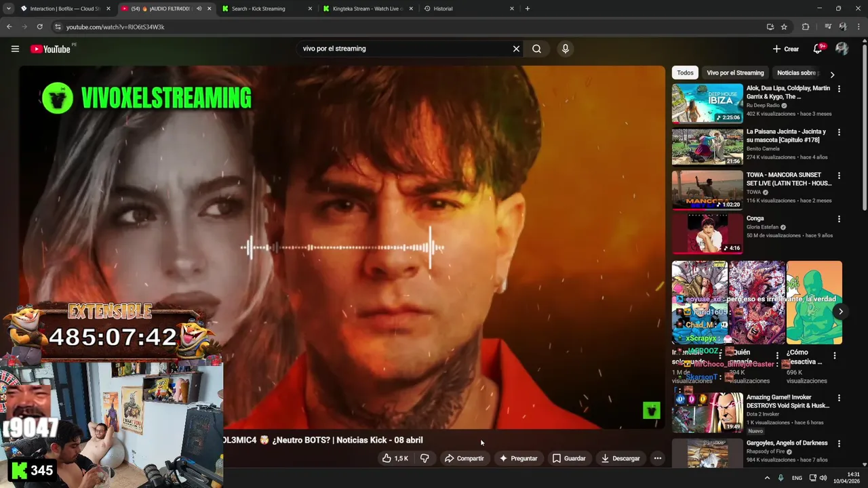Go to the YouTube home logo
Image resolution: width=868 pixels, height=488 pixels.
[x=51, y=49]
